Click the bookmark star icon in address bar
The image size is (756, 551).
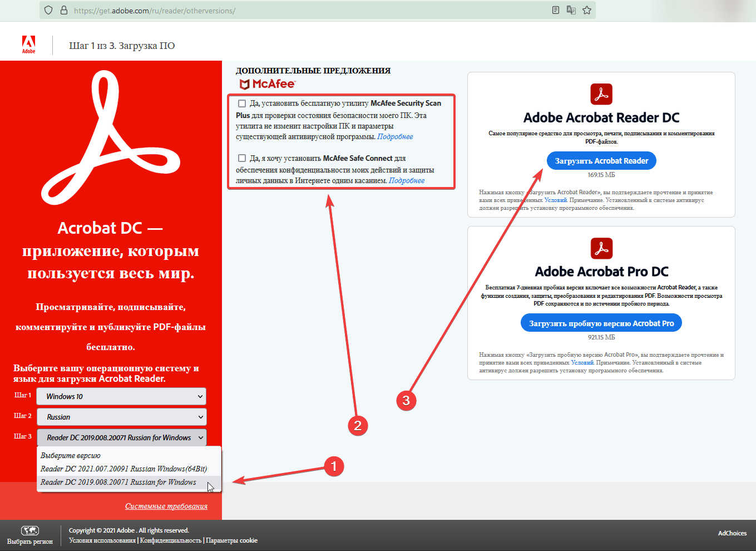(x=586, y=10)
